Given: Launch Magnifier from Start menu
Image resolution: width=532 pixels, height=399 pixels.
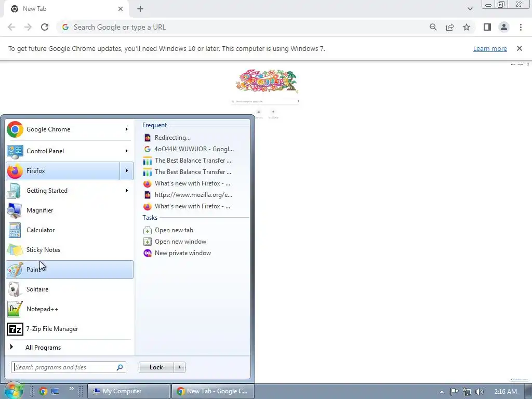Looking at the screenshot, I should click(70, 210).
